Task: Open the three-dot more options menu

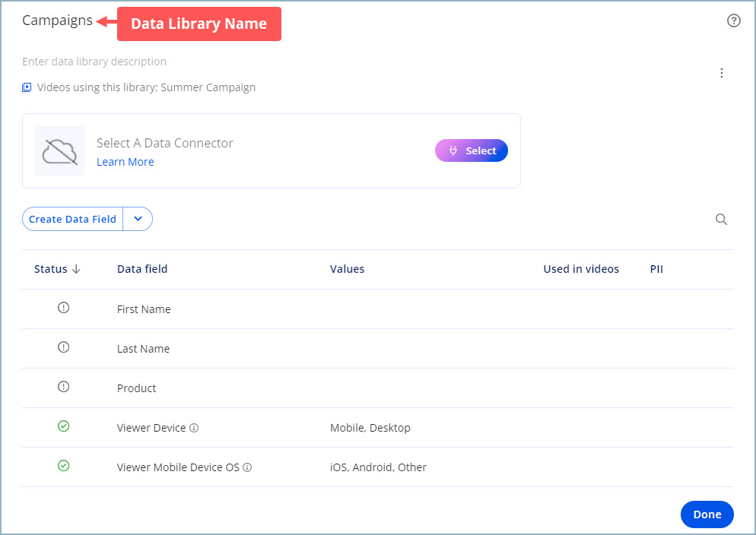Action: 721,73
